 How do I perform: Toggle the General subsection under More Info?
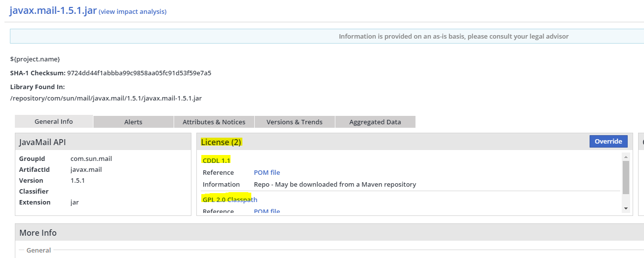(x=39, y=250)
